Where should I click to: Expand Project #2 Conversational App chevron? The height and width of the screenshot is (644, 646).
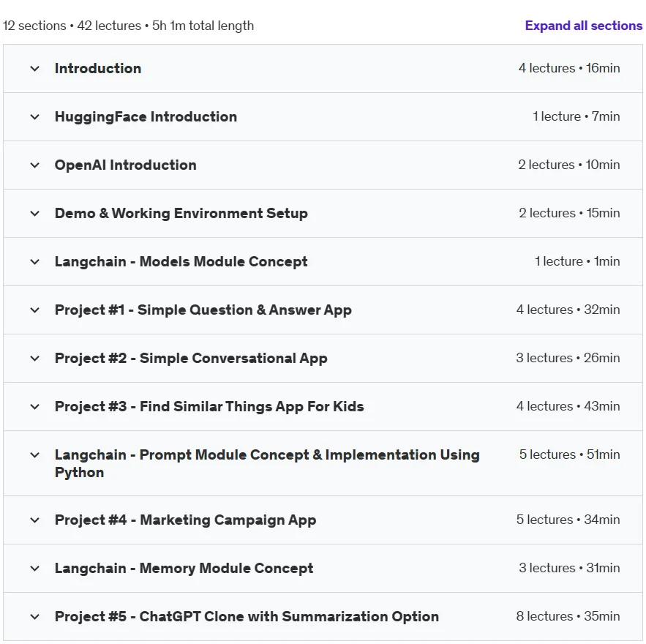tap(35, 358)
